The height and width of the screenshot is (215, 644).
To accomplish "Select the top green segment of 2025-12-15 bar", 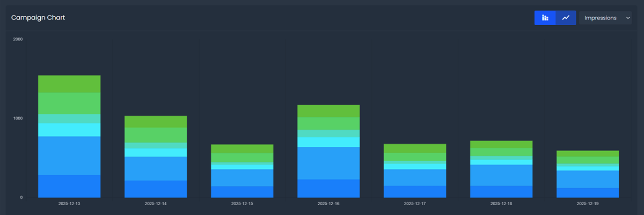I will pyautogui.click(x=242, y=149).
